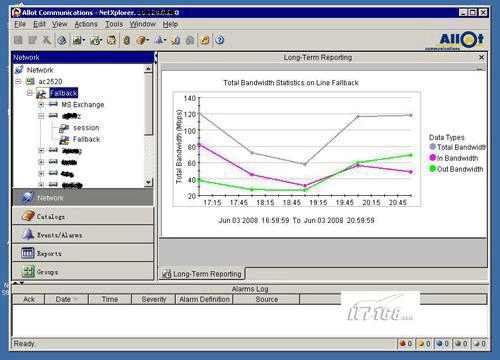The height and width of the screenshot is (360, 500).
Task: Click the greyed-out printer toolbar icon
Action: tap(190, 40)
